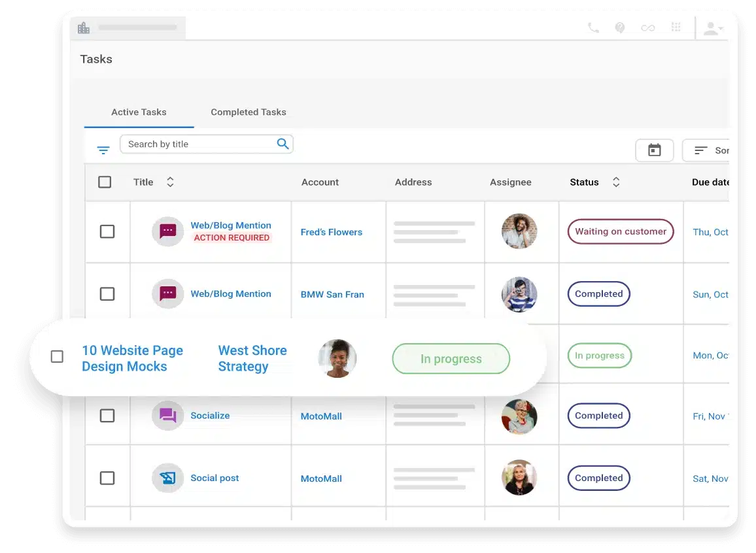
Task: Switch to the Completed Tasks tab
Action: (248, 112)
